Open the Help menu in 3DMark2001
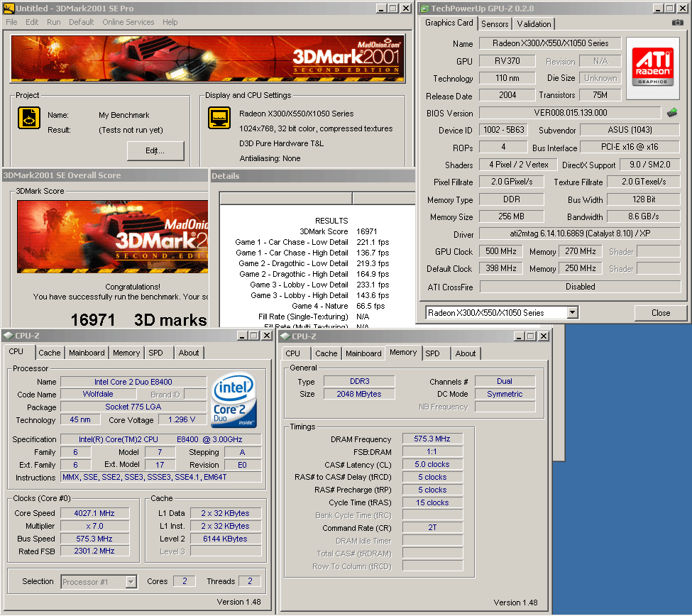 pos(170,22)
